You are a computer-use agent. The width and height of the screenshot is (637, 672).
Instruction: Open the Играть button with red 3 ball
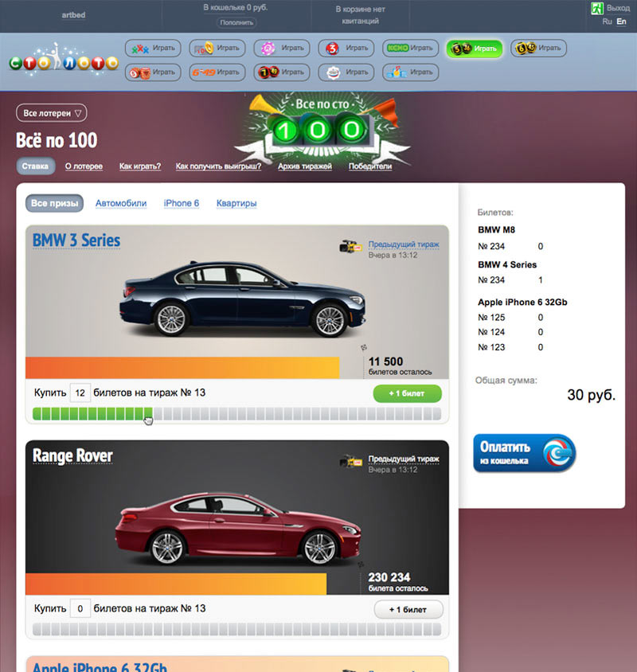click(346, 48)
